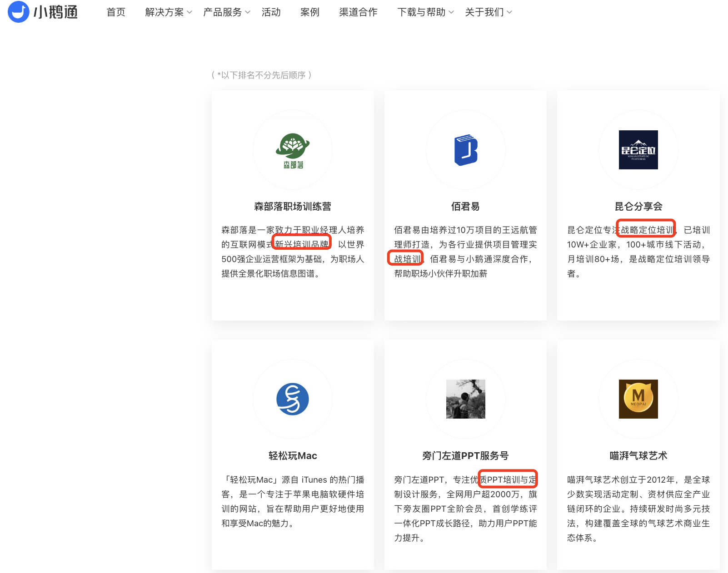Click the 旁门左道PPT photo avatar

(466, 399)
